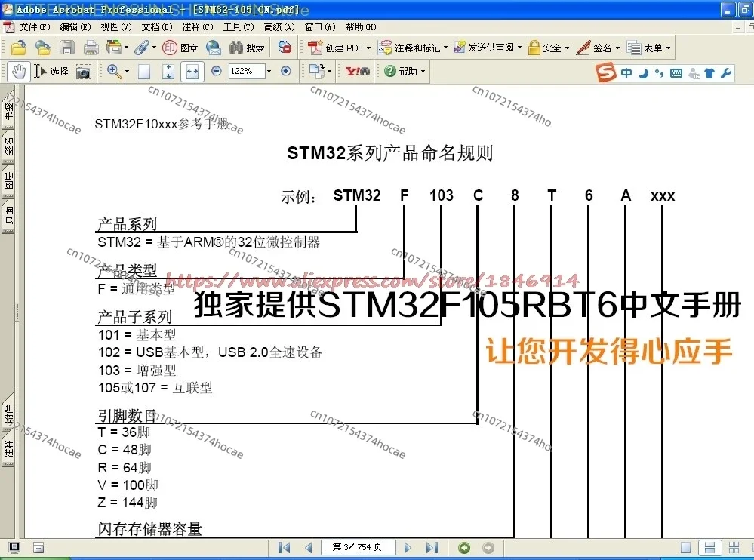Switch to continuous facing page layout
The height and width of the screenshot is (560, 754).
734,548
